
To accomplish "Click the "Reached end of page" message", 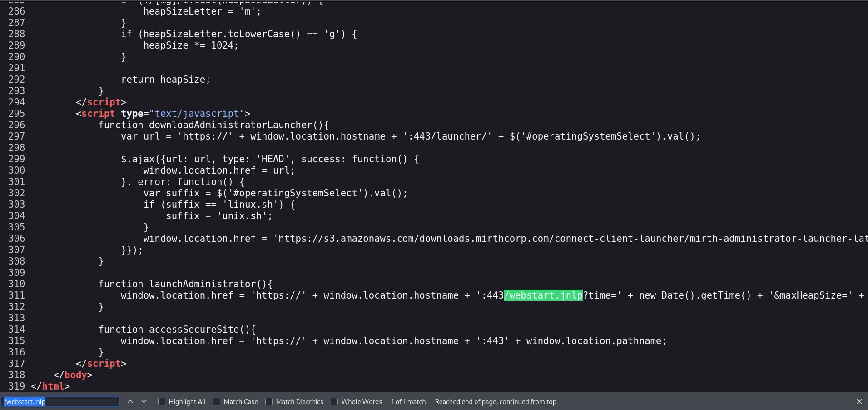I will pos(495,401).
